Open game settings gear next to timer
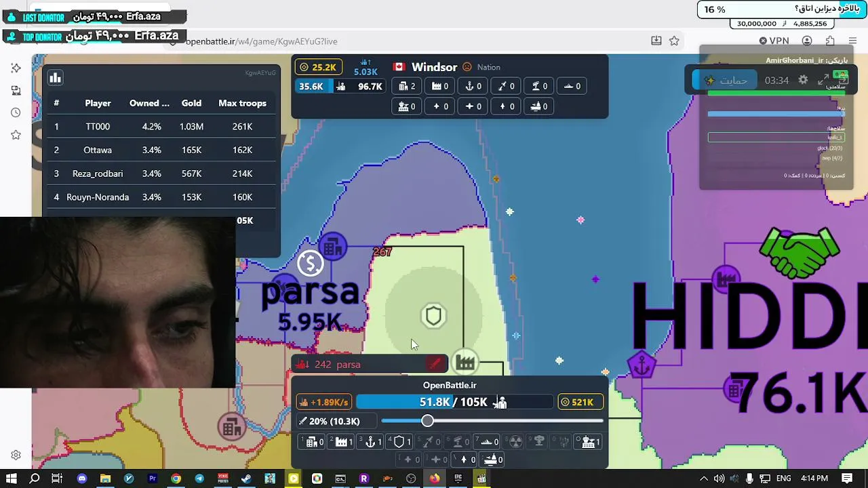 [803, 80]
